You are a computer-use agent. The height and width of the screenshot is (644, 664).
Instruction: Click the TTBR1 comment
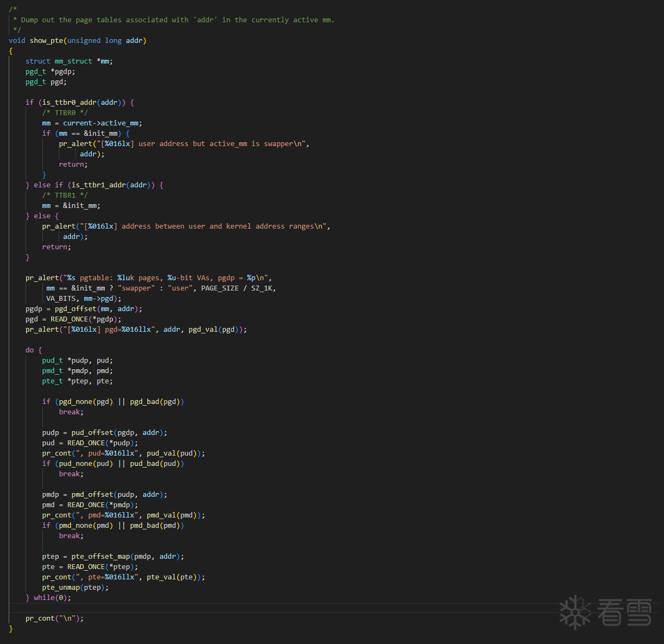coord(65,195)
